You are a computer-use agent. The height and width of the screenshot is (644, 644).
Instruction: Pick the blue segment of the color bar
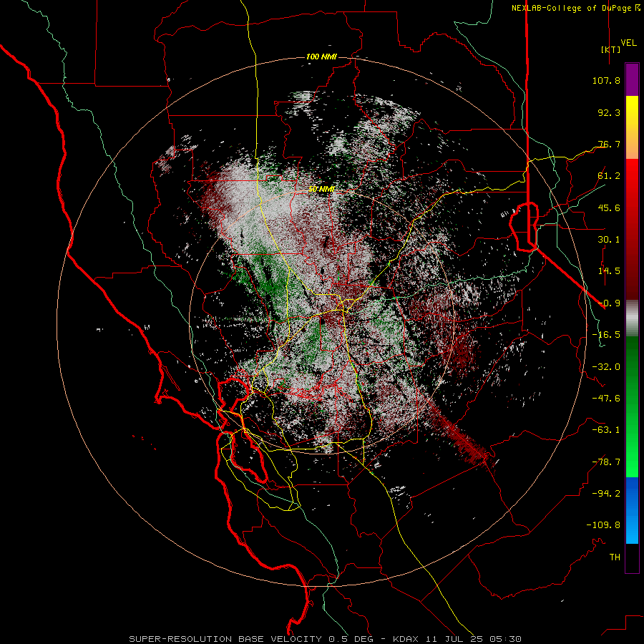[x=632, y=510]
